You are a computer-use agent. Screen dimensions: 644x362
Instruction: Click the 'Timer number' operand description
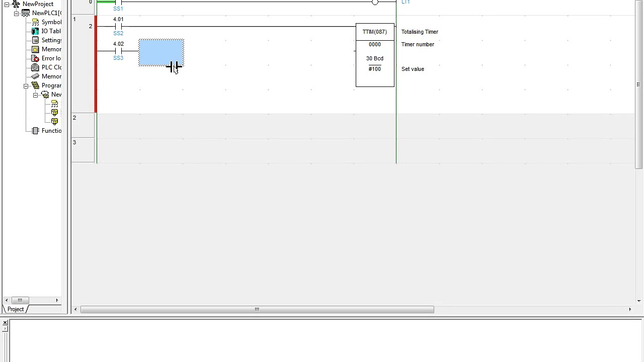coord(418,44)
